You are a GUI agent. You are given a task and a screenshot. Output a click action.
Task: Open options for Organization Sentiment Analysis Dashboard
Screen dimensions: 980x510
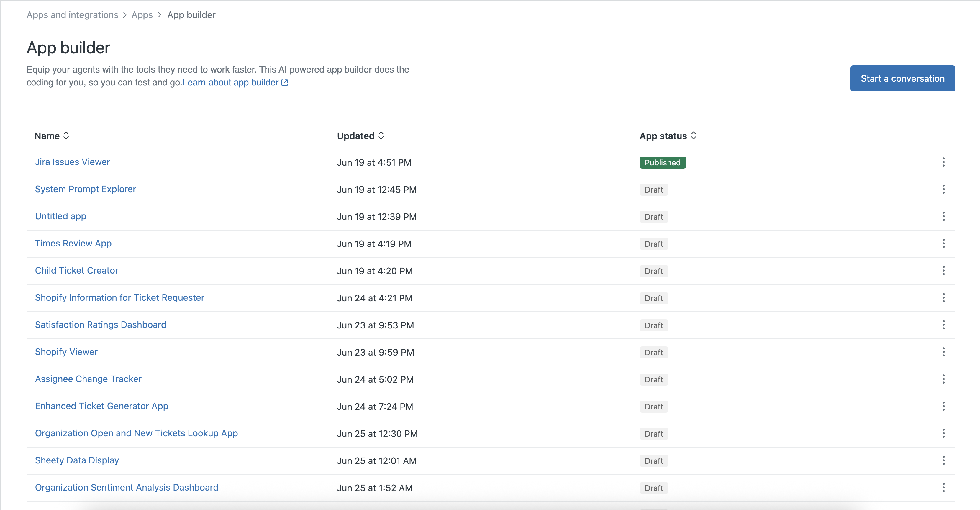(943, 488)
